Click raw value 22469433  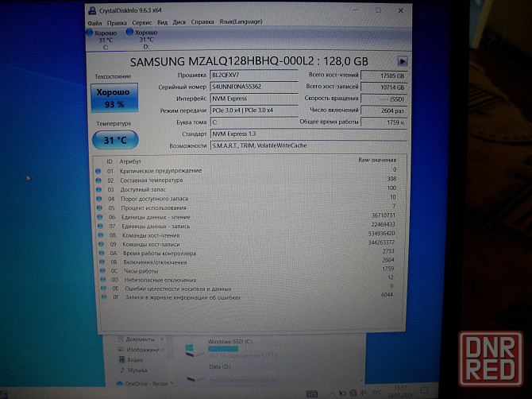[383, 224]
